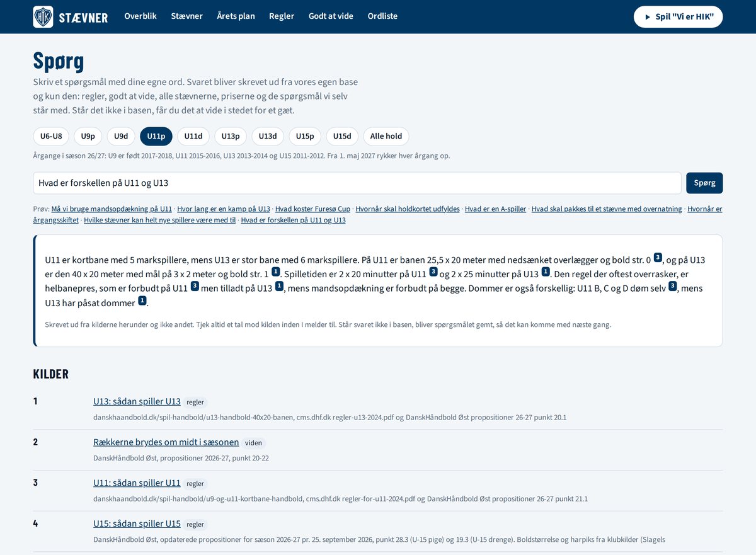
Task: Click citation badge 3 after "bold str. 0"
Action: pos(658,257)
